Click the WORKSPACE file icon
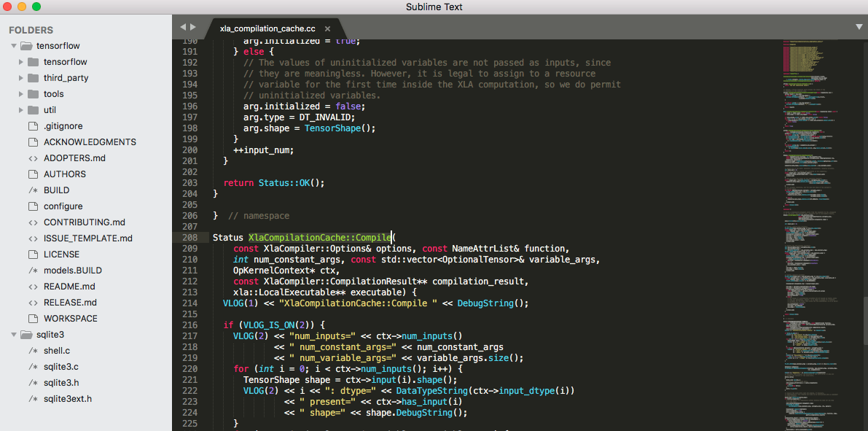Image resolution: width=868 pixels, height=431 pixels. [x=34, y=319]
